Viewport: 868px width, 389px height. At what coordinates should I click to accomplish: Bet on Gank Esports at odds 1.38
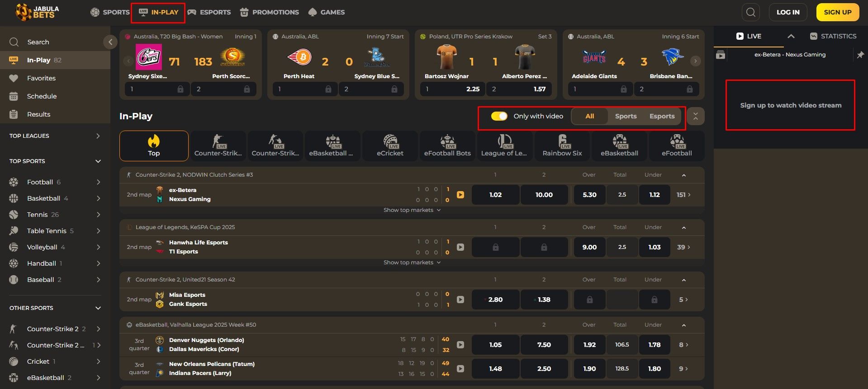point(544,300)
